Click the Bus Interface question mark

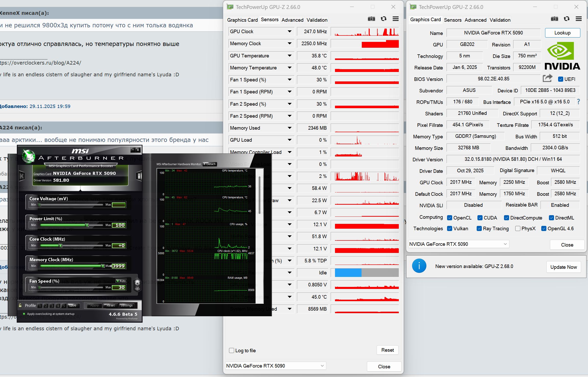click(578, 102)
